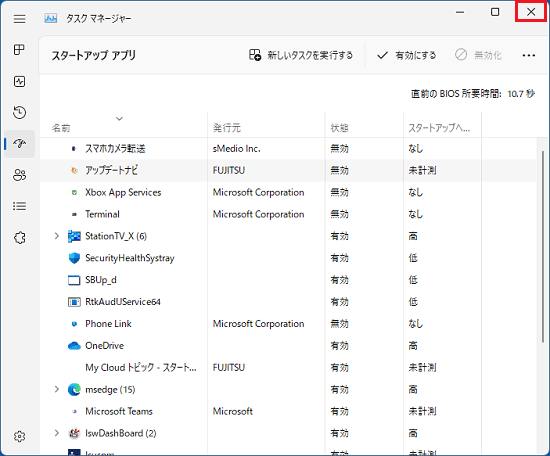Click 無効 status in Terminal row
This screenshot has width=550, height=456.
pos(340,214)
